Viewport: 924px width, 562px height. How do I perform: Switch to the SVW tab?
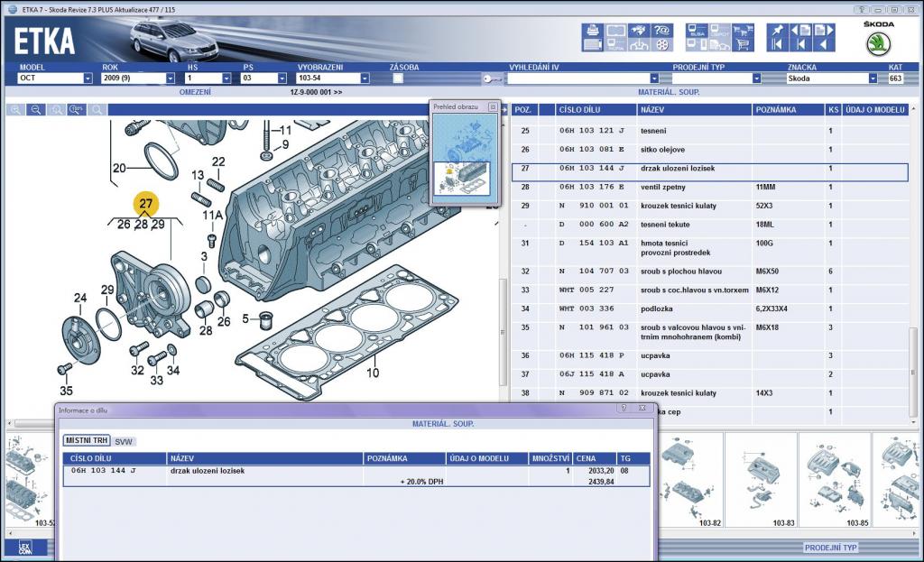[x=124, y=441]
